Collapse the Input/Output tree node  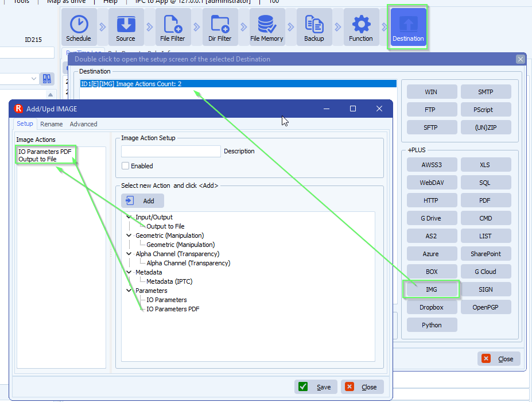click(130, 218)
